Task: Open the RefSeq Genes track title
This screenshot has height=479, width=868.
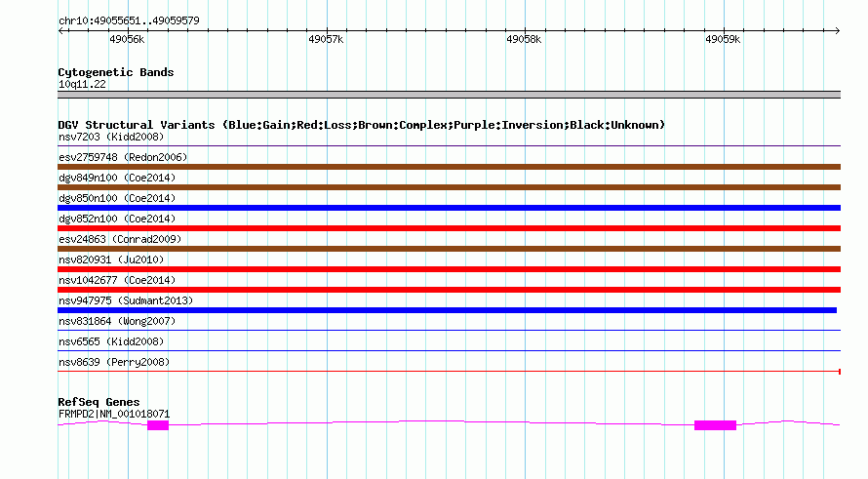Action: pos(99,402)
